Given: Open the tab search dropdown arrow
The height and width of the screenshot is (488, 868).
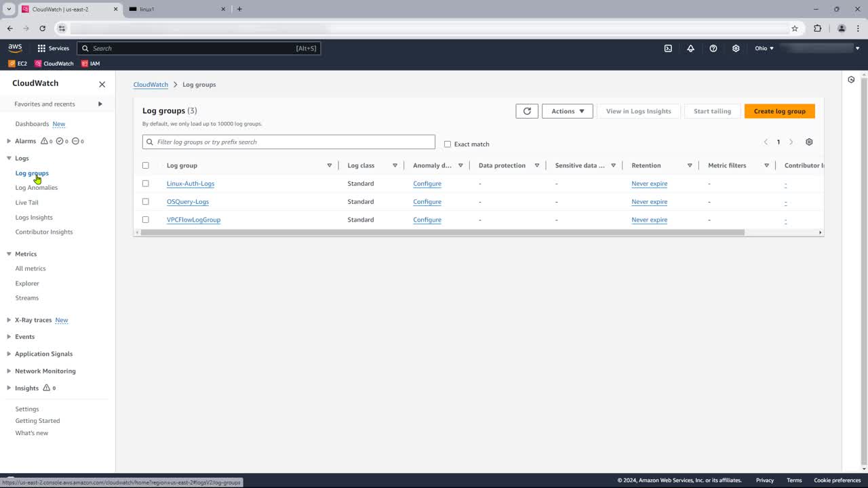Looking at the screenshot, I should click(x=9, y=9).
